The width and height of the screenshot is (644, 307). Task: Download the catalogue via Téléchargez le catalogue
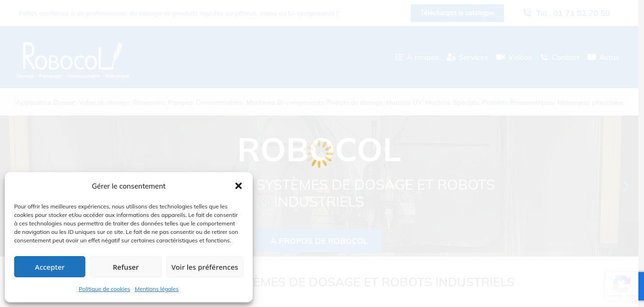457,13
